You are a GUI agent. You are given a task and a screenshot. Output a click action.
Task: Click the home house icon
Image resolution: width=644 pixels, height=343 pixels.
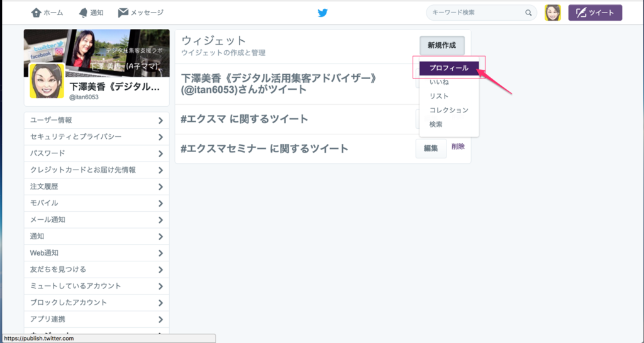tap(36, 13)
